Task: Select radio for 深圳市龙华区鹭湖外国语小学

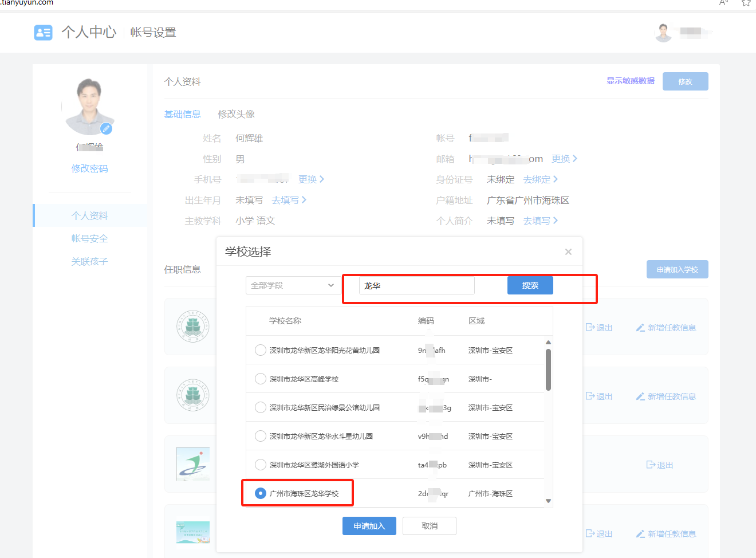Action: (261, 465)
